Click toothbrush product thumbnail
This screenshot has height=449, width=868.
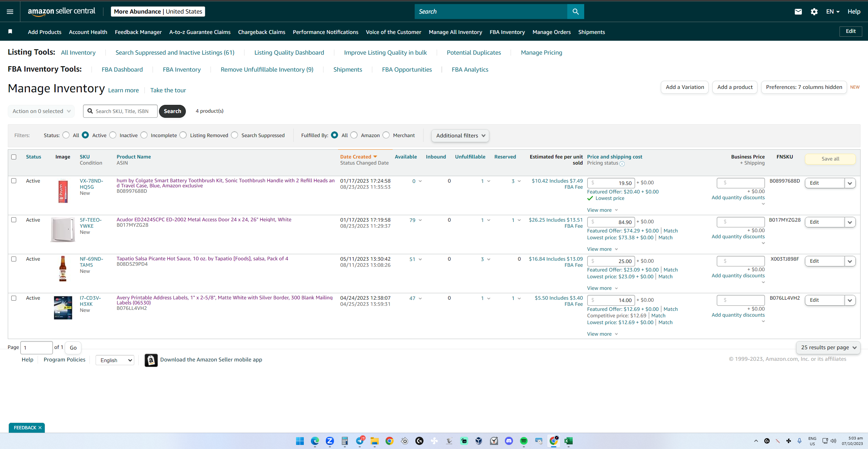pos(63,191)
